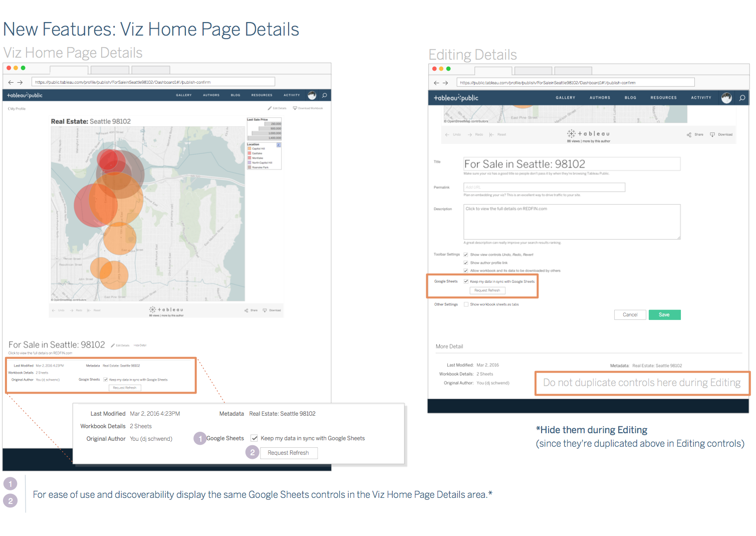Open the search icon in Editing Details navbar
The width and height of the screenshot is (756, 536).
pyautogui.click(x=742, y=98)
